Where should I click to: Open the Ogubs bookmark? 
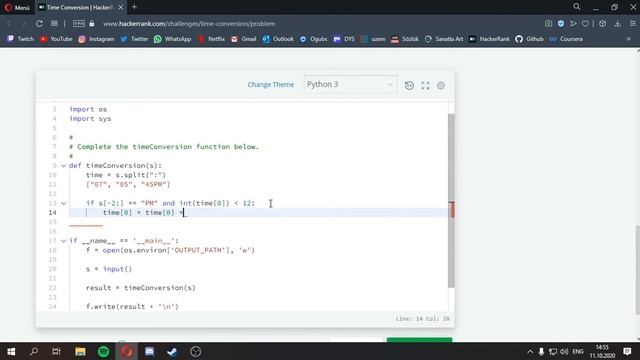(313, 39)
